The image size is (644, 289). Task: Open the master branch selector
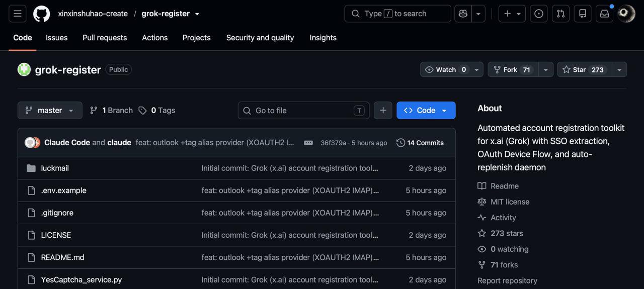pyautogui.click(x=50, y=110)
